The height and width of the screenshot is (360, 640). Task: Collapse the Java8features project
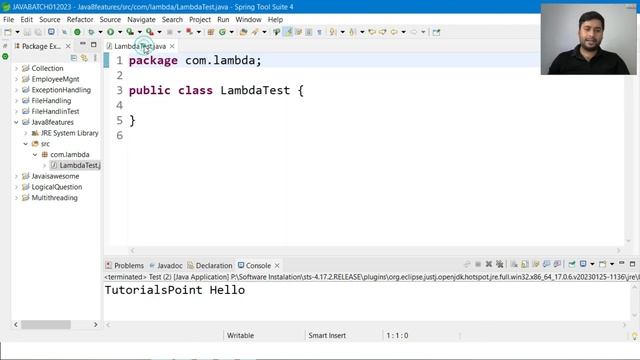pyautogui.click(x=16, y=122)
